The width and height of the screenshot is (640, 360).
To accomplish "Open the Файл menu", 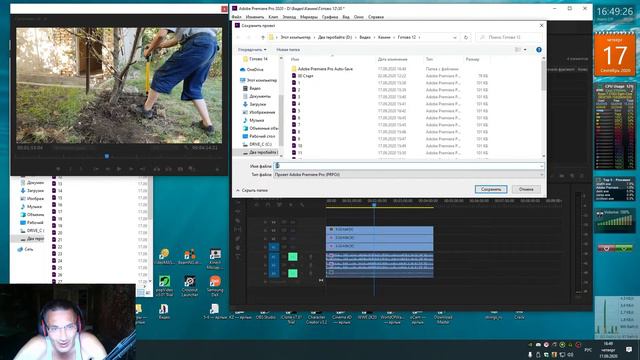I will point(236,17).
